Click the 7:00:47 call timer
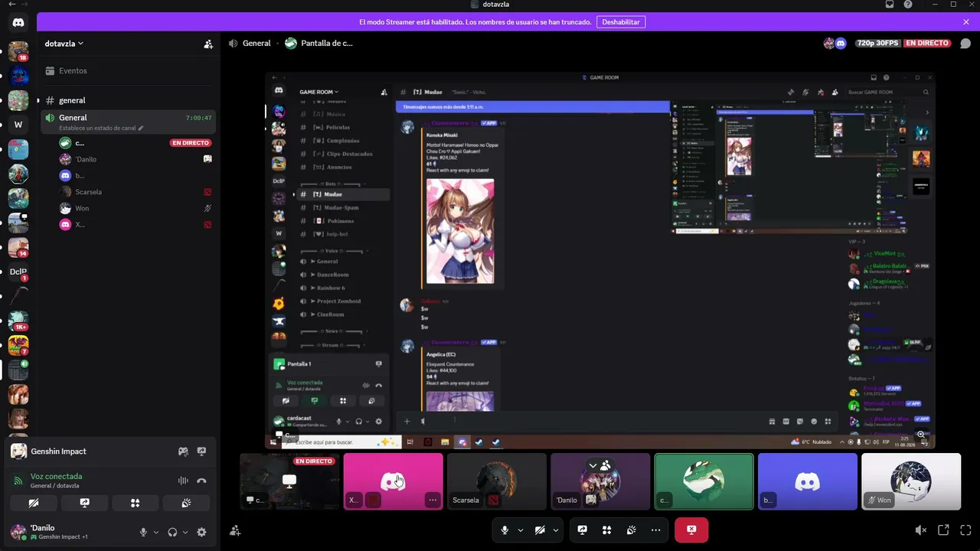 tap(198, 118)
